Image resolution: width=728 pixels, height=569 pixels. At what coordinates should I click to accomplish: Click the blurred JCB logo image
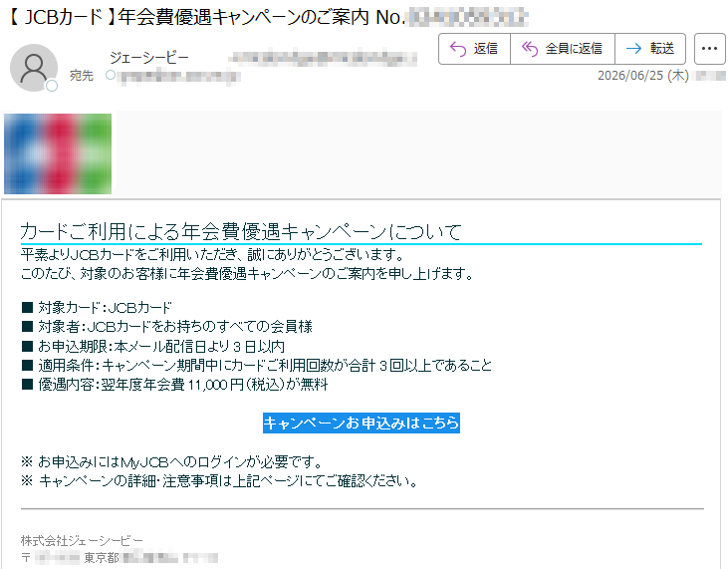point(58,153)
